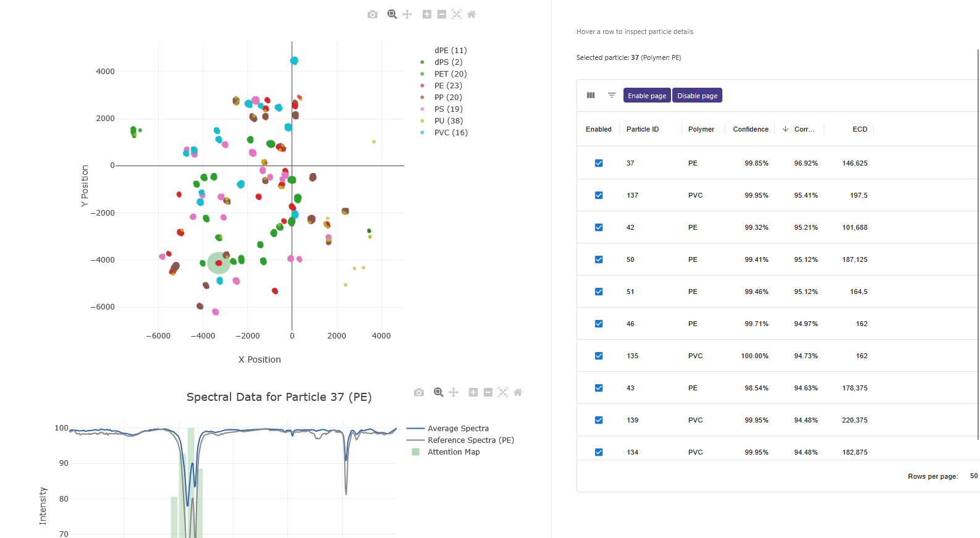Click the 99.71% confidence cell
Image resolution: width=980 pixels, height=538 pixels.
pos(756,324)
